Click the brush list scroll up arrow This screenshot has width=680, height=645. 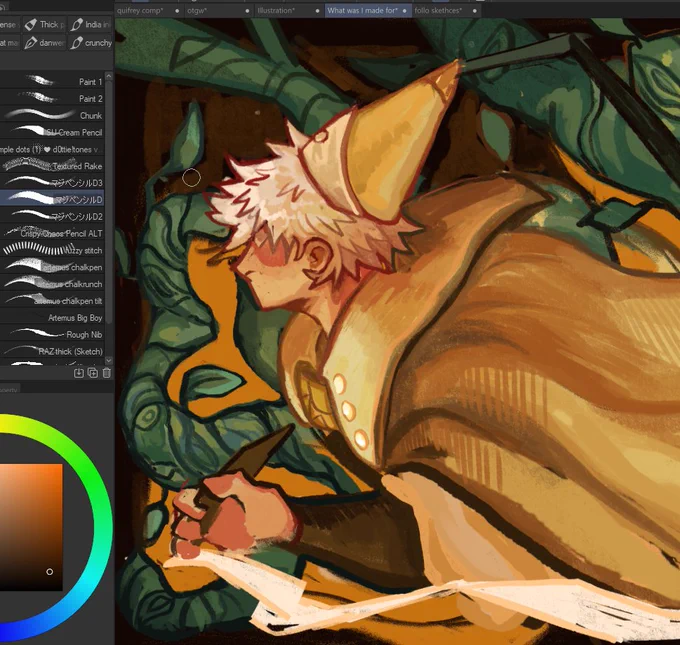109,76
